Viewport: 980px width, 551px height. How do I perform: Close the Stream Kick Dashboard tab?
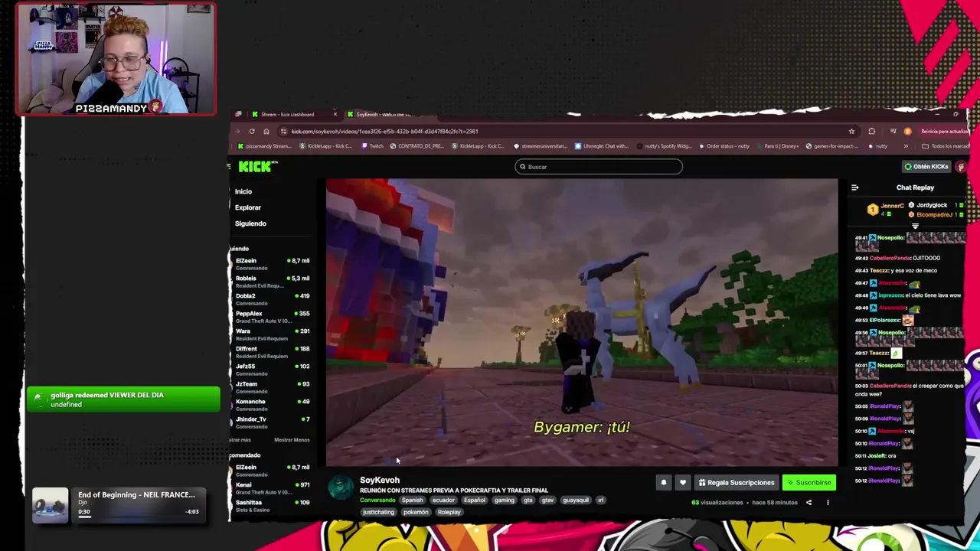(335, 115)
